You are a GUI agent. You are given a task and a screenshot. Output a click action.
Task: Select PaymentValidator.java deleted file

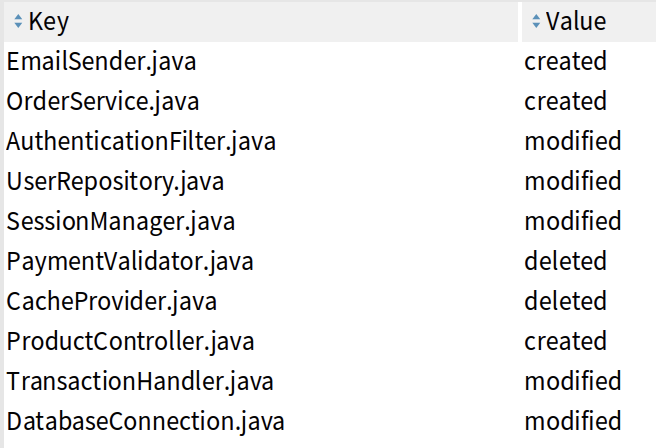(x=130, y=261)
